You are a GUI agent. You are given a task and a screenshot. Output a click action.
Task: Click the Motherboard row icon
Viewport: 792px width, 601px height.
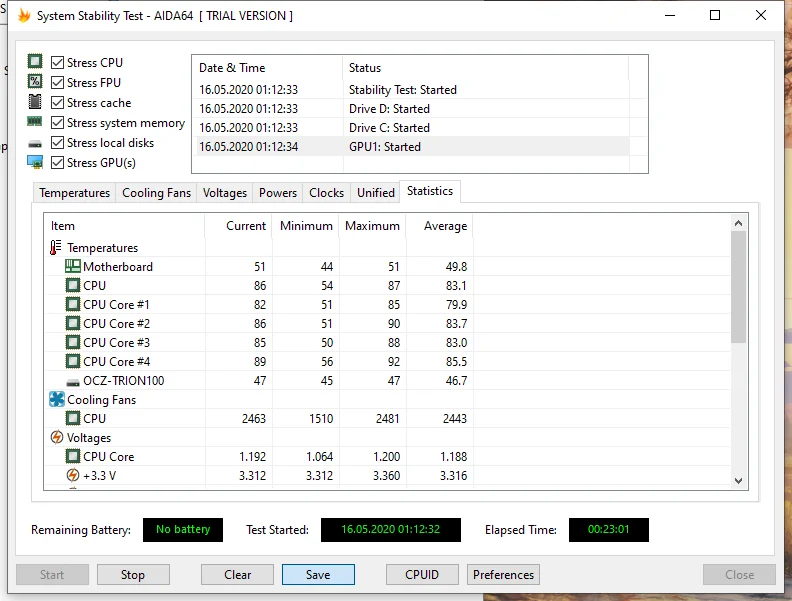73,266
